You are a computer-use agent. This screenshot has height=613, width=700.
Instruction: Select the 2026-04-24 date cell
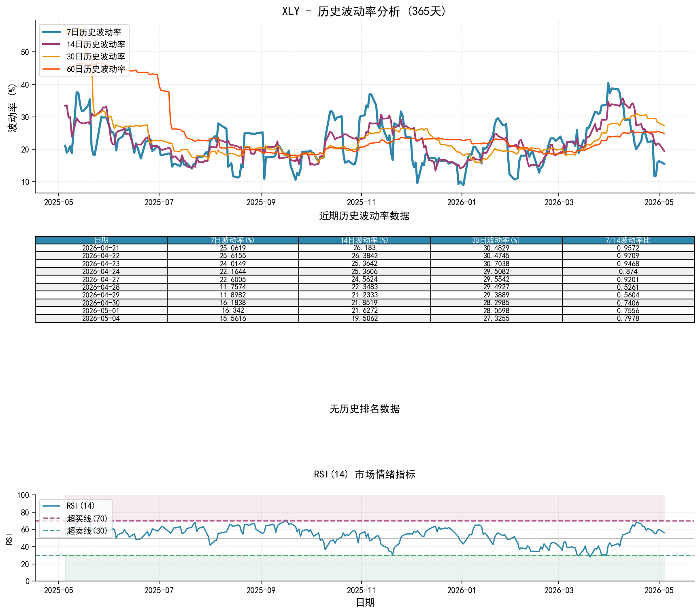pyautogui.click(x=101, y=272)
